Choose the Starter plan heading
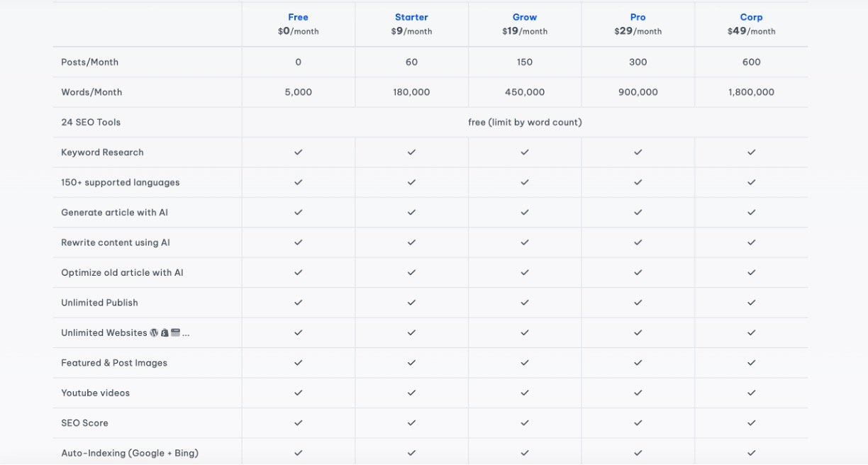This screenshot has height=465, width=868. (411, 17)
